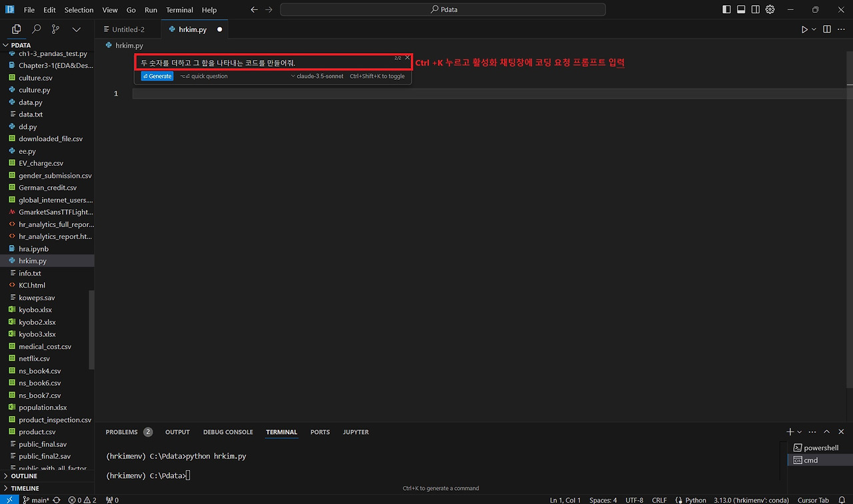
Task: Synchronize changes icon in status bar
Action: click(57, 499)
